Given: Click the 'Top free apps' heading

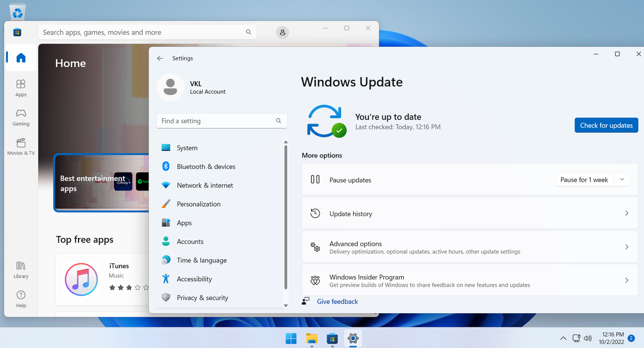Looking at the screenshot, I should (85, 239).
